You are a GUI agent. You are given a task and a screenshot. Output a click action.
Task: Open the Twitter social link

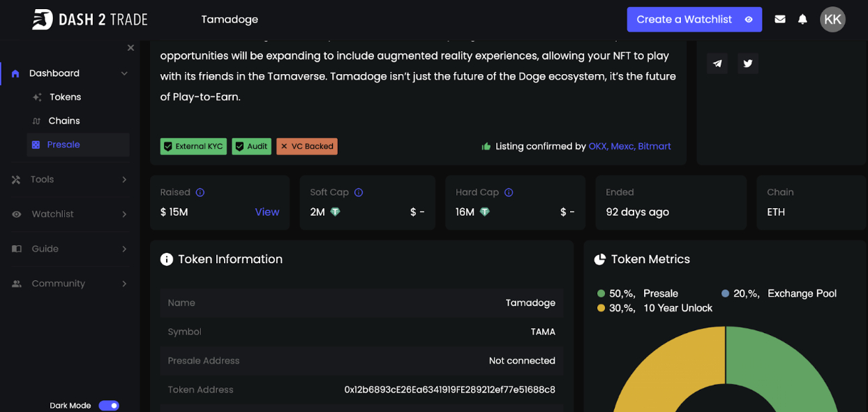748,64
